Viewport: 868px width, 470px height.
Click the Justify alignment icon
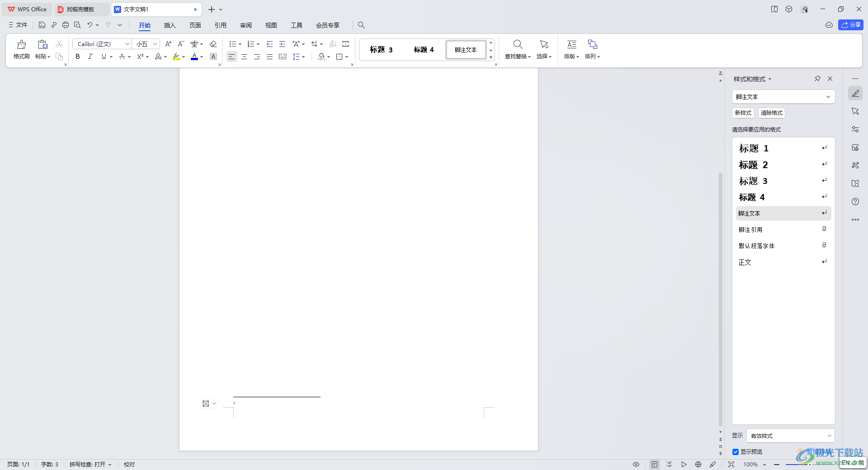269,56
